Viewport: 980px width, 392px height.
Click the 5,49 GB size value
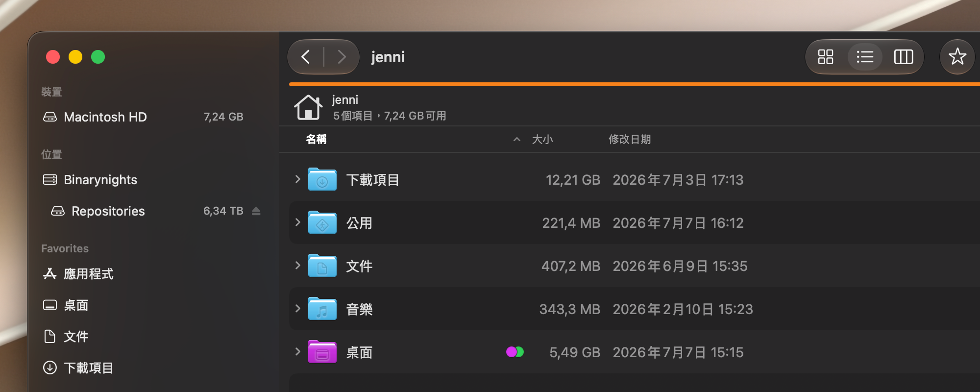point(575,352)
